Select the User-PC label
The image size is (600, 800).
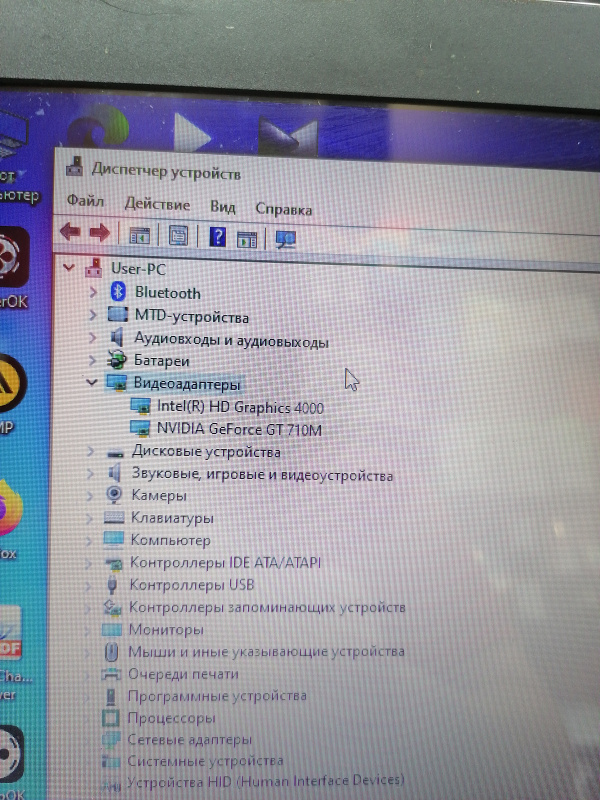click(x=138, y=268)
